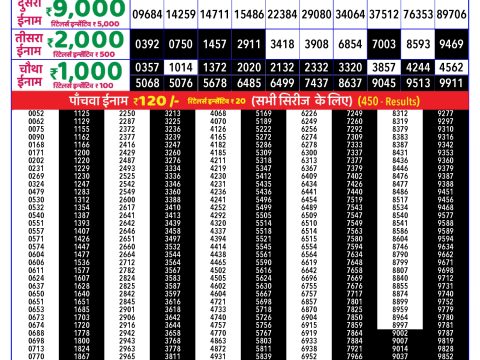Select the (450 - Results) text
The height and width of the screenshot is (360, 480).
388,101
